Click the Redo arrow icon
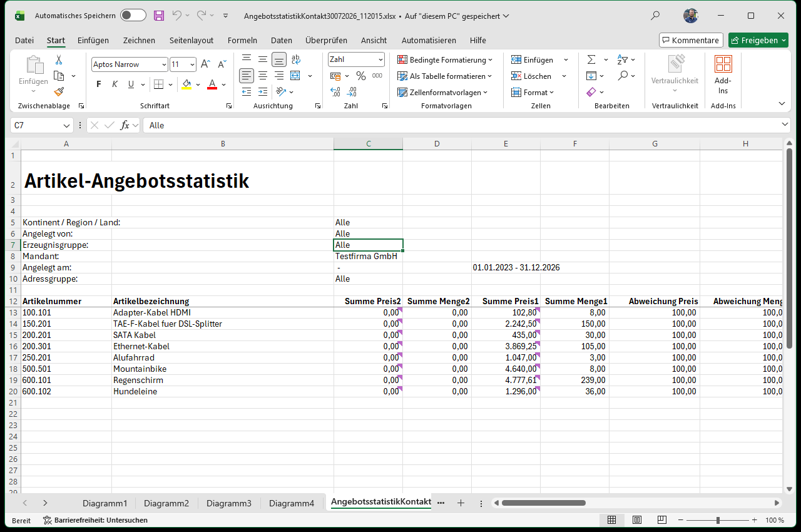The height and width of the screenshot is (532, 801). tap(201, 16)
